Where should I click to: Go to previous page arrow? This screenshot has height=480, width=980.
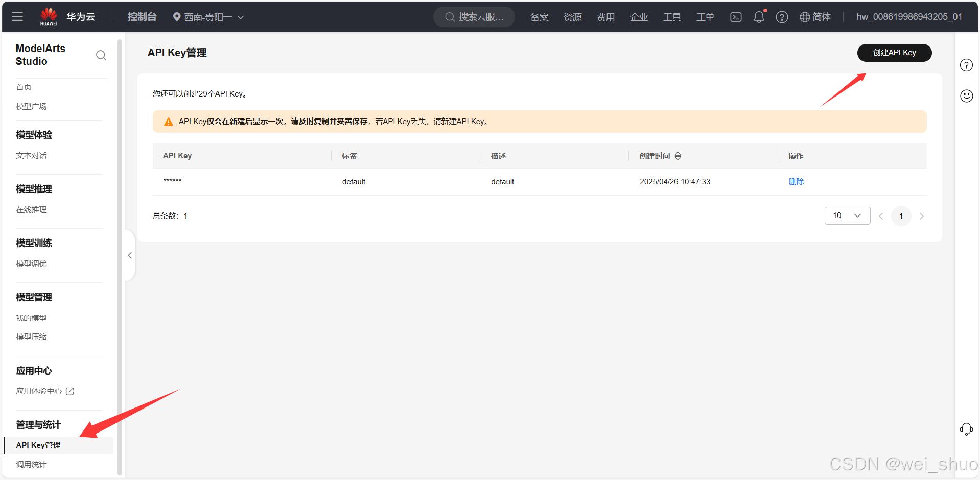[x=881, y=216]
